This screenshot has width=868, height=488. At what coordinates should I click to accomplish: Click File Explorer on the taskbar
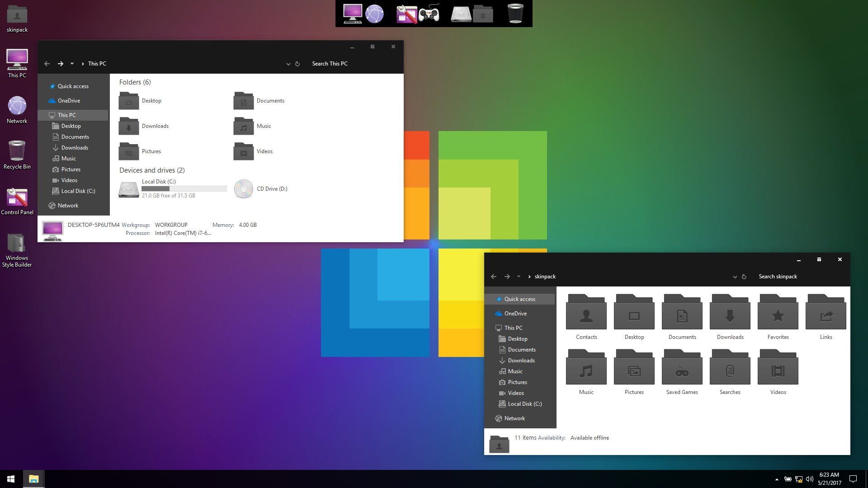[33, 479]
